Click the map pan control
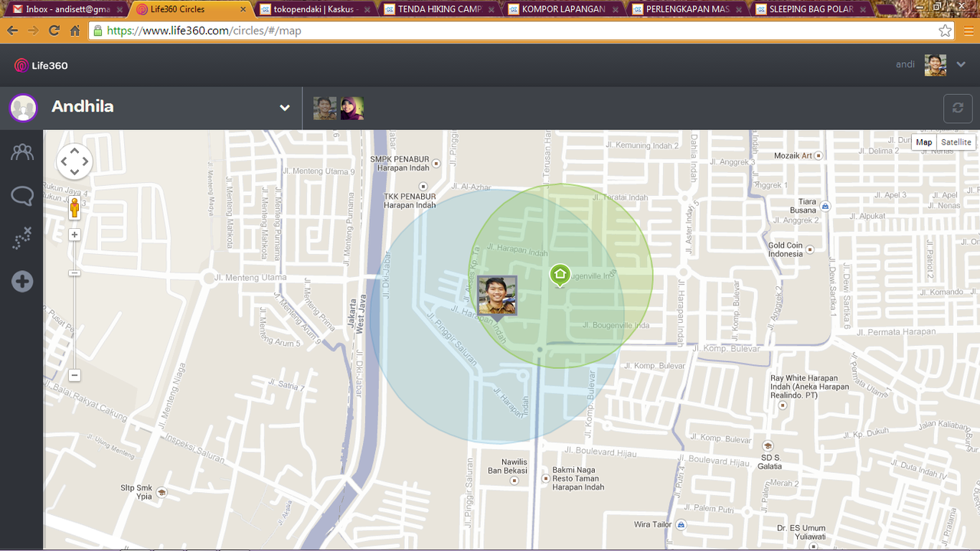This screenshot has width=980, height=551. [74, 161]
